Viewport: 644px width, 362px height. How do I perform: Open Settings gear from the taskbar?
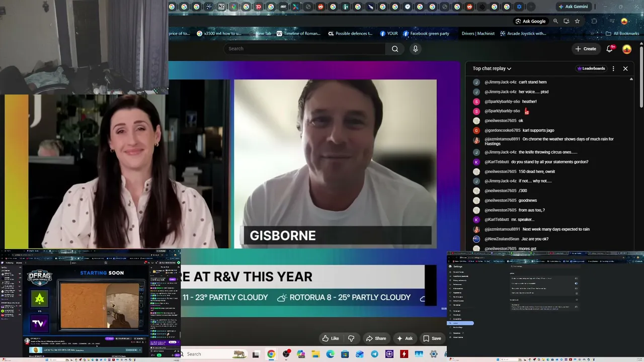click(x=434, y=354)
